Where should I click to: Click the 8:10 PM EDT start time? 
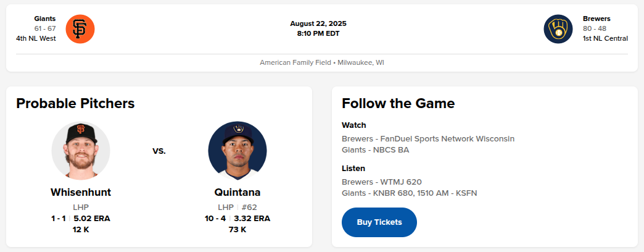point(322,33)
